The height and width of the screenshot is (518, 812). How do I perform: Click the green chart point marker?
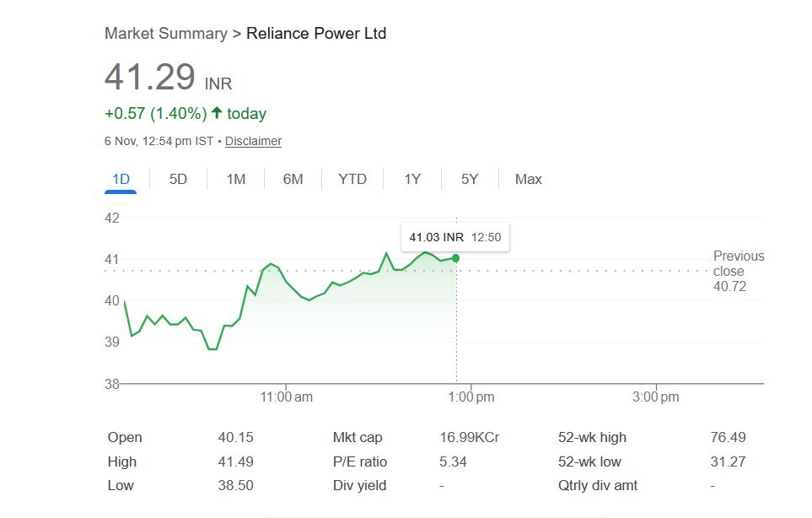click(456, 258)
